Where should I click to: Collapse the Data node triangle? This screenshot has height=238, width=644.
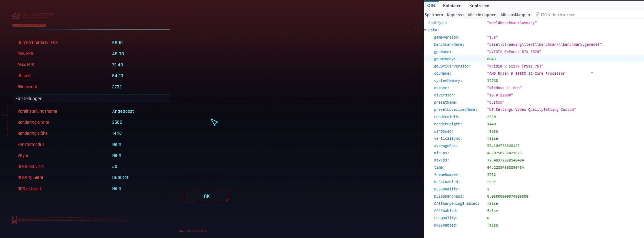click(425, 30)
